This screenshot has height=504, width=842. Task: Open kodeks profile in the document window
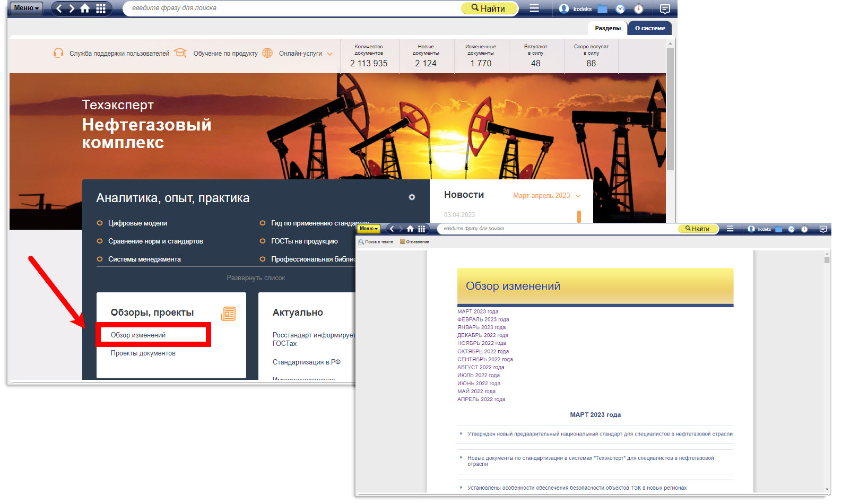click(759, 229)
